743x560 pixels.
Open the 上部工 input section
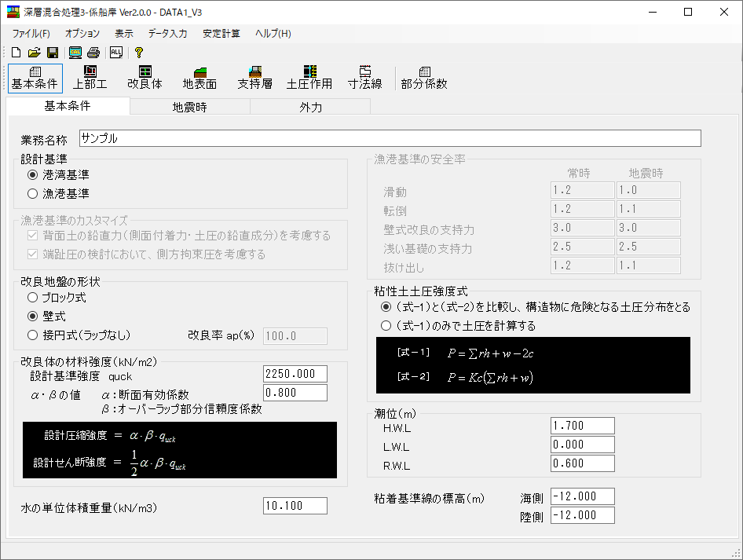(x=90, y=77)
